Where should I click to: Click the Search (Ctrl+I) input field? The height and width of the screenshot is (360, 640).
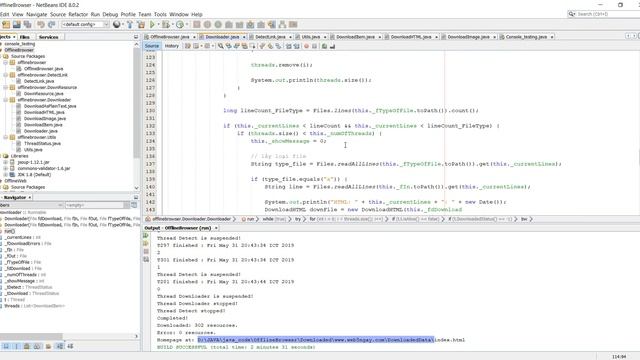pyautogui.click(x=607, y=14)
